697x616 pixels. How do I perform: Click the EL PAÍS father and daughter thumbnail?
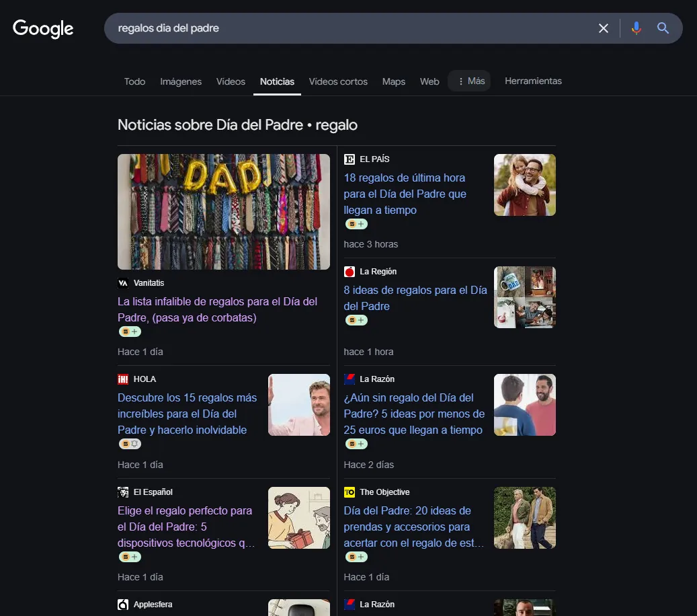(524, 185)
